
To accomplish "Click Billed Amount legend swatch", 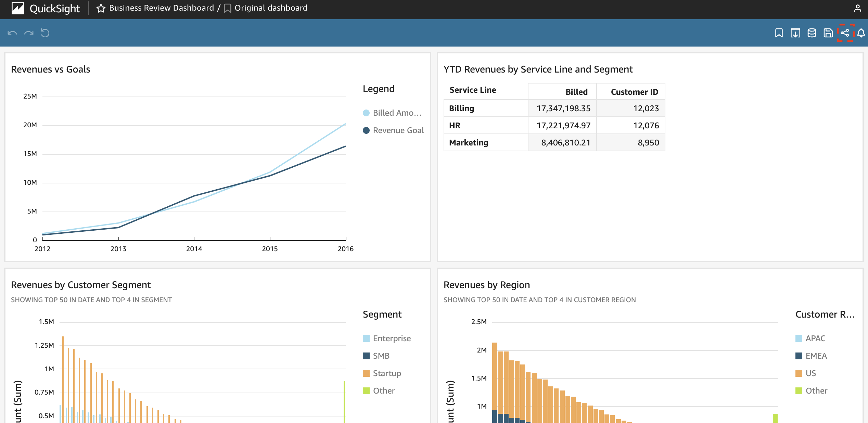I will click(x=366, y=113).
